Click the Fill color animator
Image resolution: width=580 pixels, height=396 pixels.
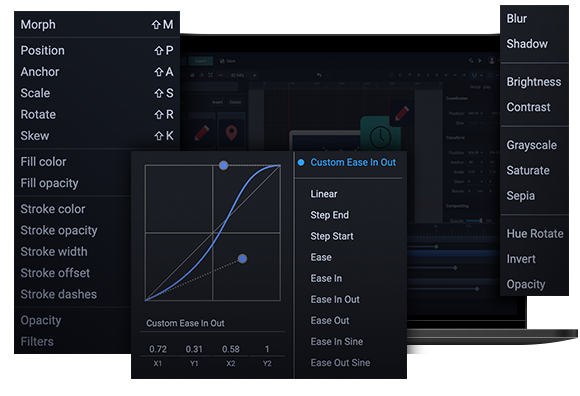[43, 162]
